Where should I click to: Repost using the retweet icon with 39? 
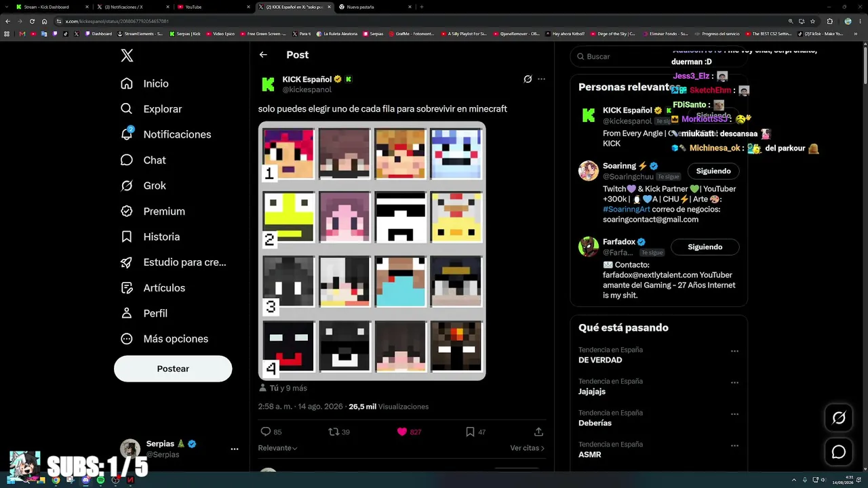click(x=333, y=432)
